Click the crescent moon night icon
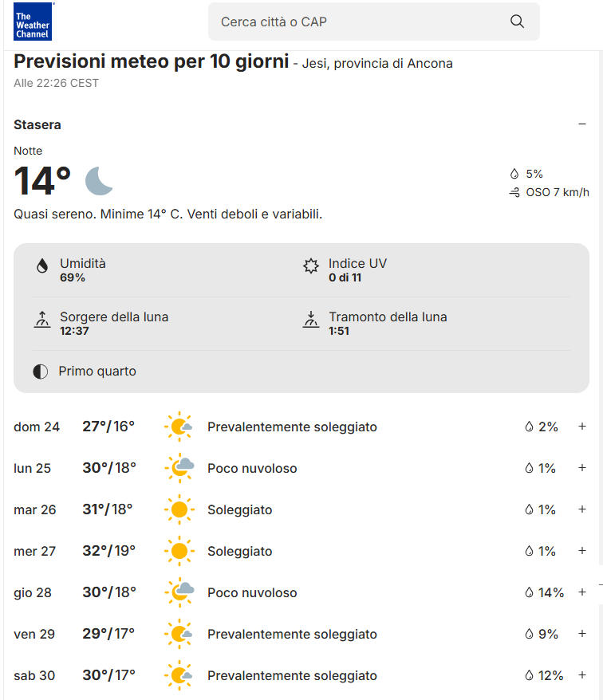 click(98, 181)
